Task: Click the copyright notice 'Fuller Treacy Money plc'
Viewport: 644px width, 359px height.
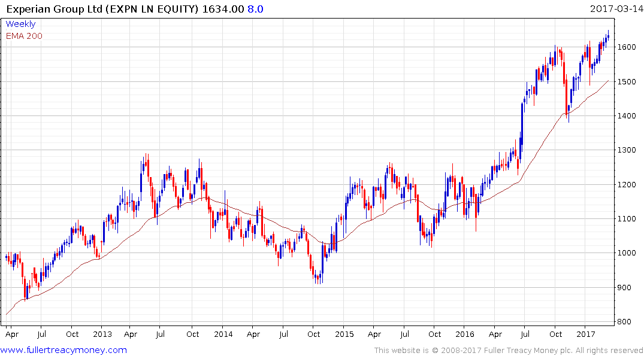Action: coord(528,351)
